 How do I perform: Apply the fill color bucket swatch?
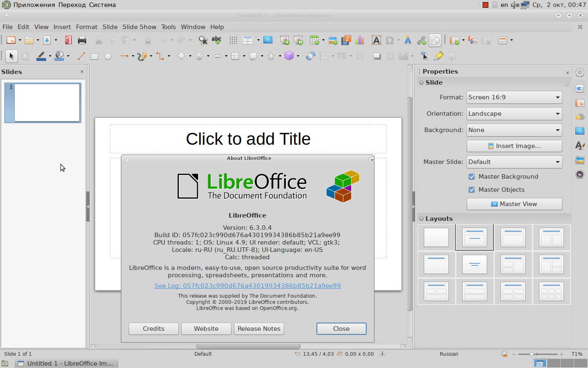click(59, 56)
